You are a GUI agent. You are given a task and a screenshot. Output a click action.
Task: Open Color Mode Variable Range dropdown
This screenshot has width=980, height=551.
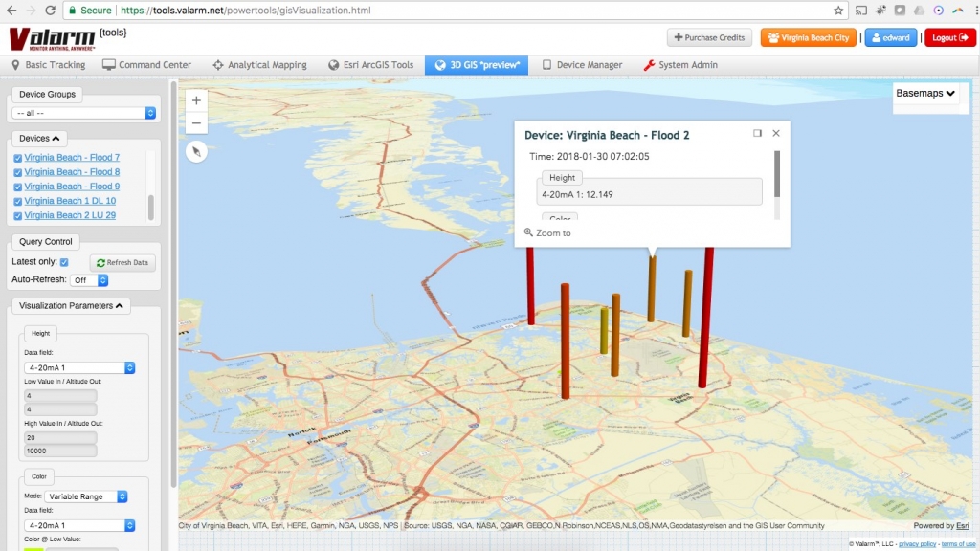86,496
